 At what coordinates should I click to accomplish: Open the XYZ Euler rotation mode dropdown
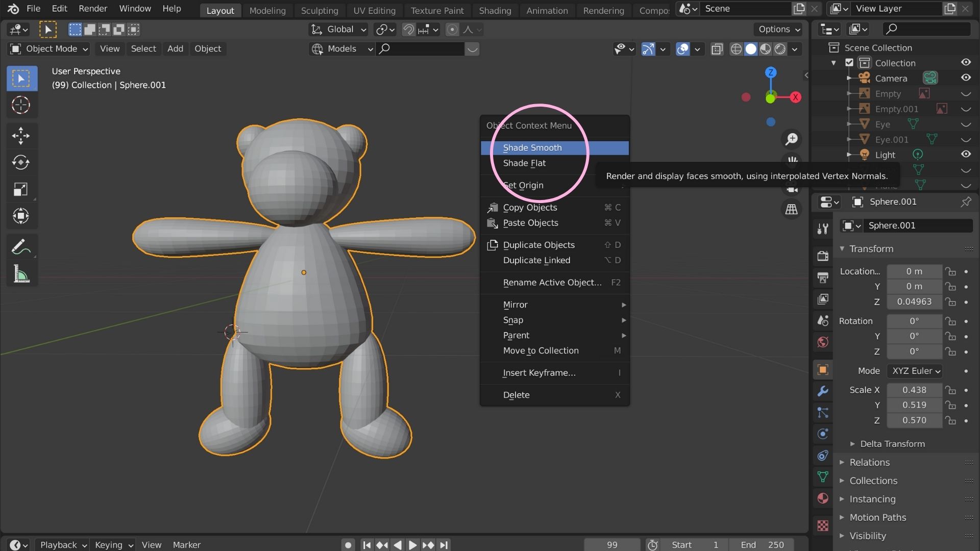[915, 371]
